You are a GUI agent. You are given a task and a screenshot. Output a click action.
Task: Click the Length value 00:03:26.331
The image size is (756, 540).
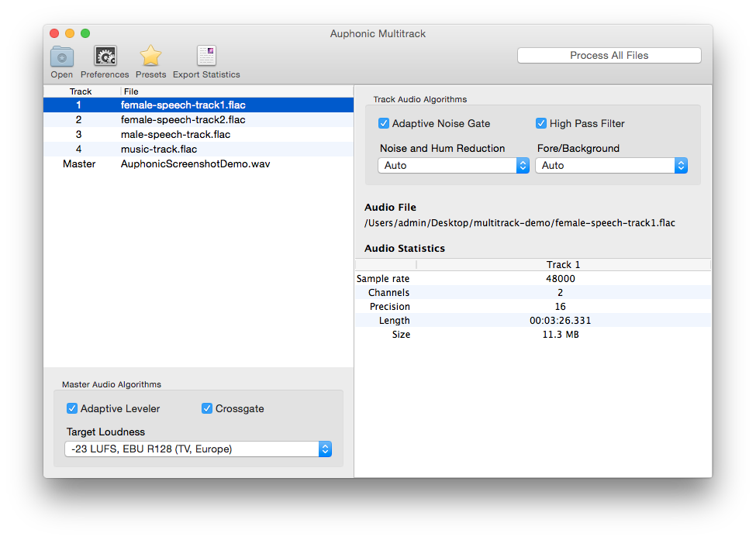click(x=561, y=320)
